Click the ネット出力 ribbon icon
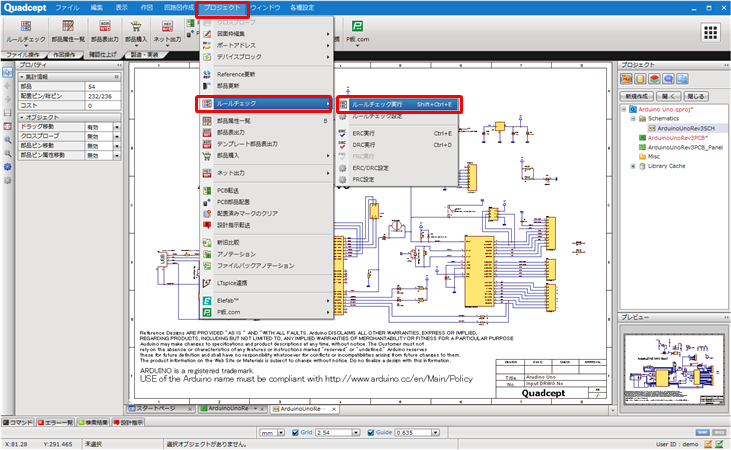This screenshot has height=450, width=731. pos(167,26)
